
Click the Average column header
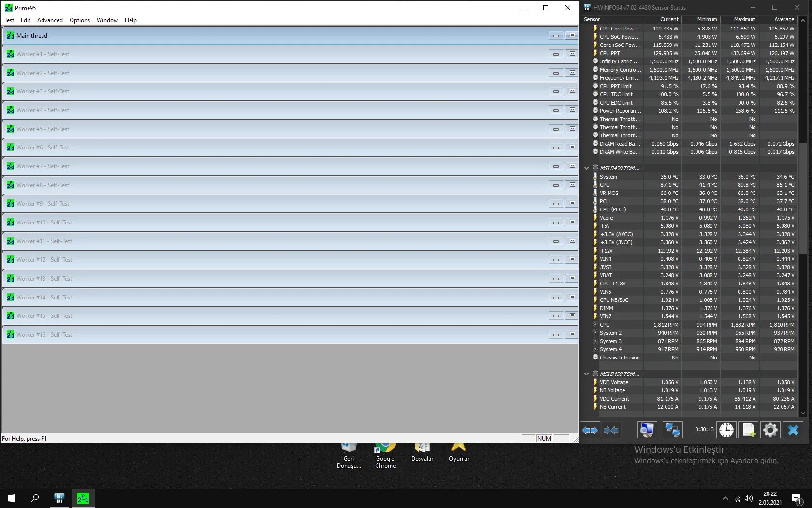click(x=778, y=19)
